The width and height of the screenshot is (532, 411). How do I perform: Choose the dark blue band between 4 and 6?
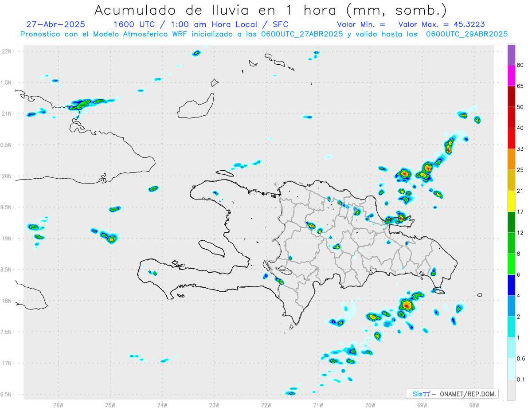(511, 284)
